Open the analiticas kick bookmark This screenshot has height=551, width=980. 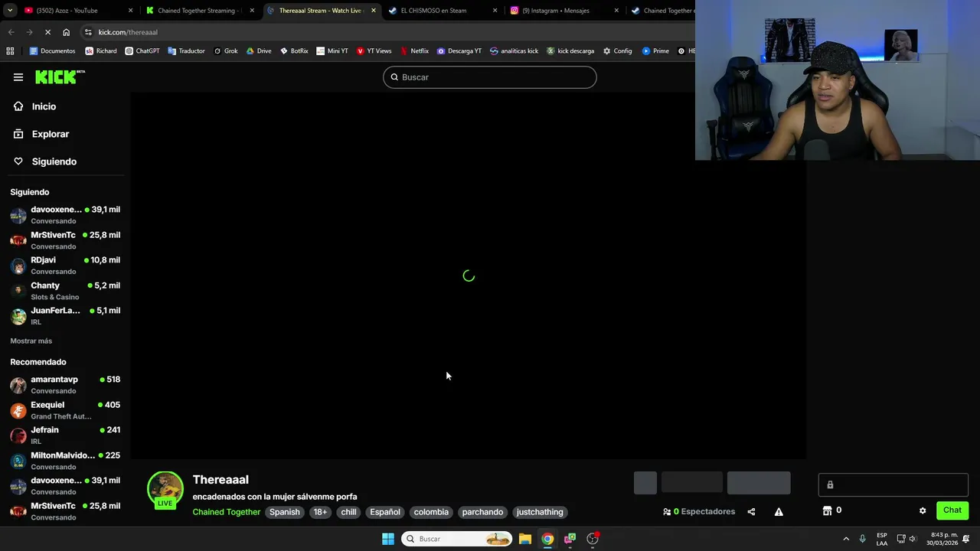514,51
